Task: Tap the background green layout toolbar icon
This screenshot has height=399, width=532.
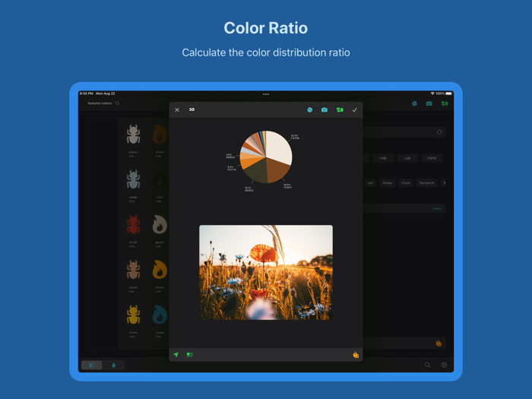Action: 445,103
